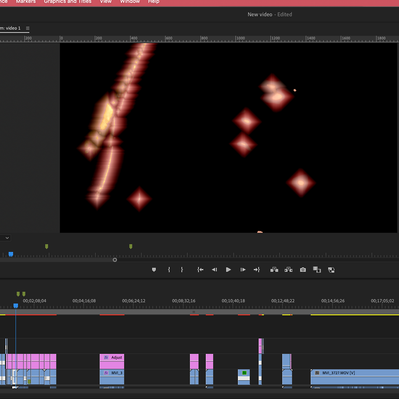
Task: Step forward one frame
Action: (x=243, y=270)
